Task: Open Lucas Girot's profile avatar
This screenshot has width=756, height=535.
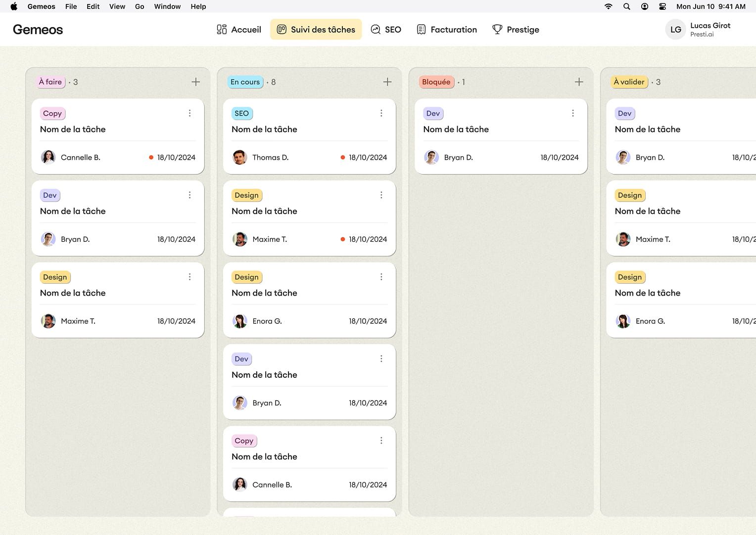Action: [675, 30]
